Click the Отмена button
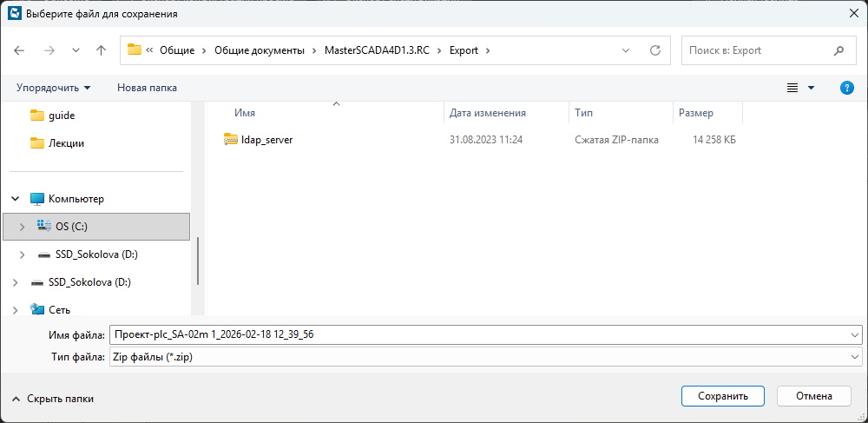The height and width of the screenshot is (423, 868). click(814, 396)
